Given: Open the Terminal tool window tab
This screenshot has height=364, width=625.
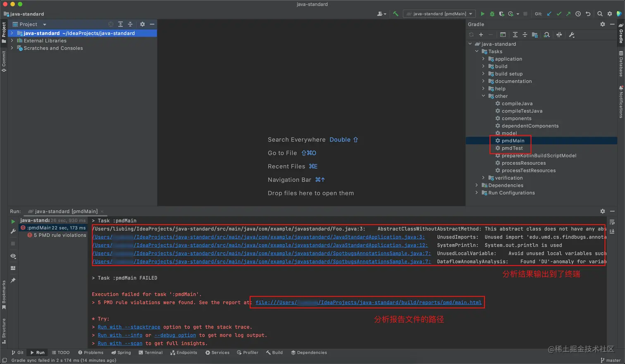Looking at the screenshot, I should click(x=150, y=352).
